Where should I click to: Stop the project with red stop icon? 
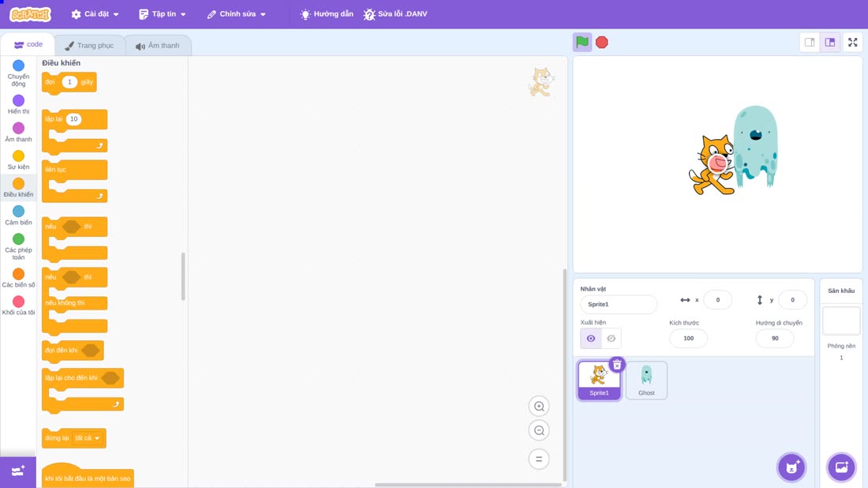tap(602, 42)
